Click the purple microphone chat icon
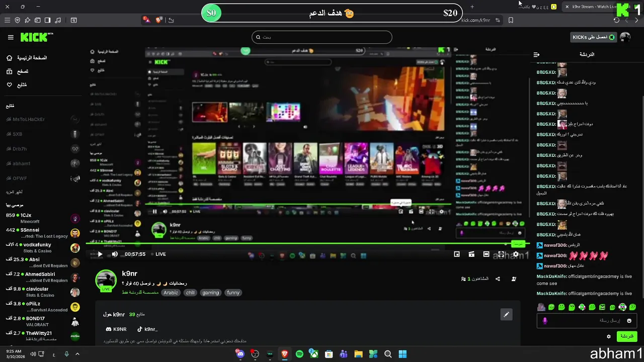This screenshot has height=362, width=644. click(545, 321)
